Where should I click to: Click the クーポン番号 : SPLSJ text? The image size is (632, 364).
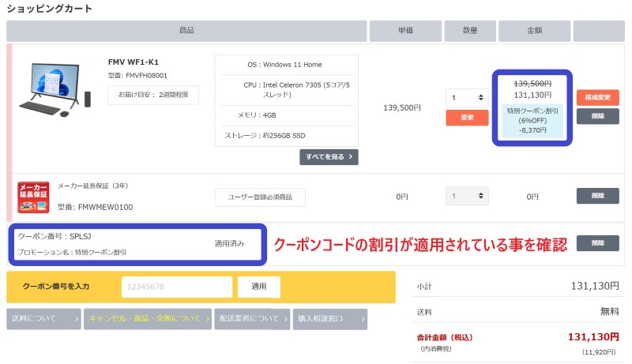click(x=55, y=236)
